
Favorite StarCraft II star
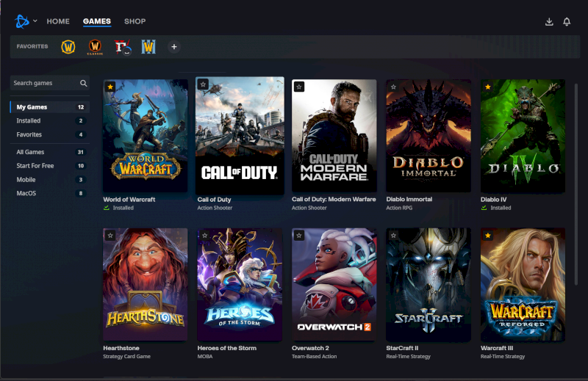coord(393,236)
